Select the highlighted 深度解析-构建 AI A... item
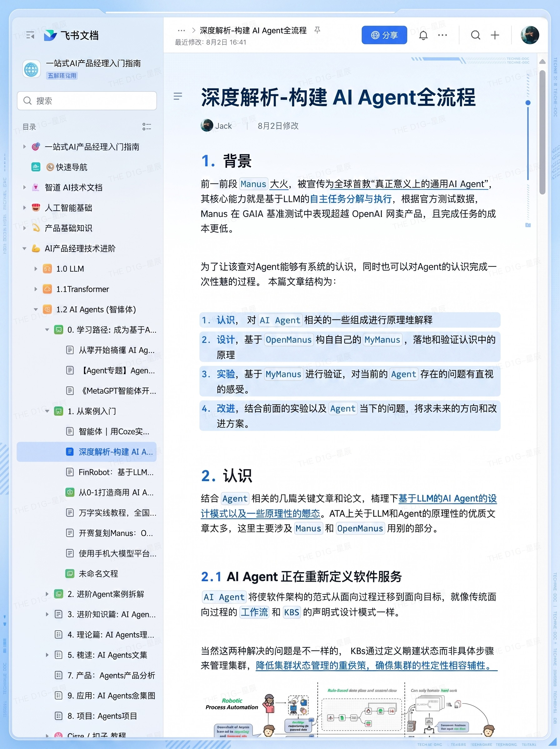The image size is (560, 749). (87, 451)
